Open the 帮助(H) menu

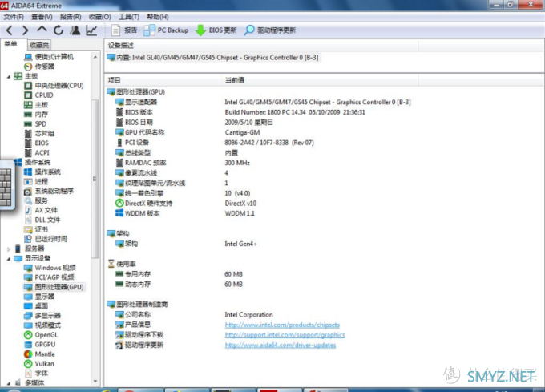157,17
